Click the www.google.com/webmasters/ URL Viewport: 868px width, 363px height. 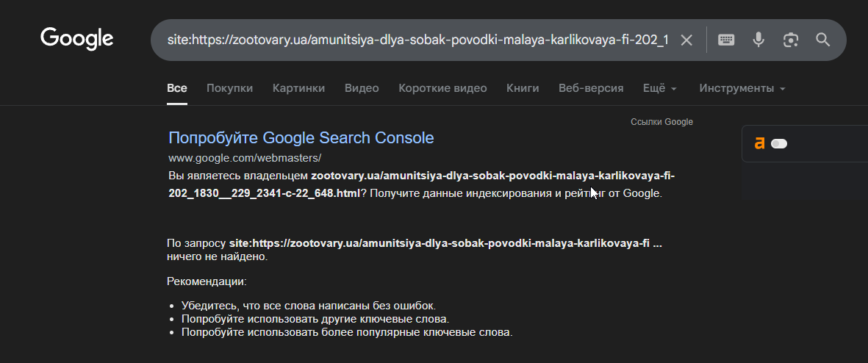click(x=245, y=158)
